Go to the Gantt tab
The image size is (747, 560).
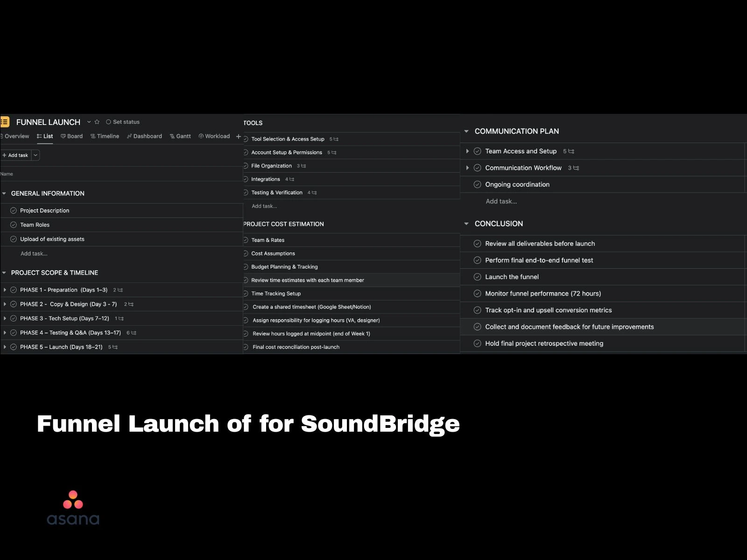click(180, 136)
